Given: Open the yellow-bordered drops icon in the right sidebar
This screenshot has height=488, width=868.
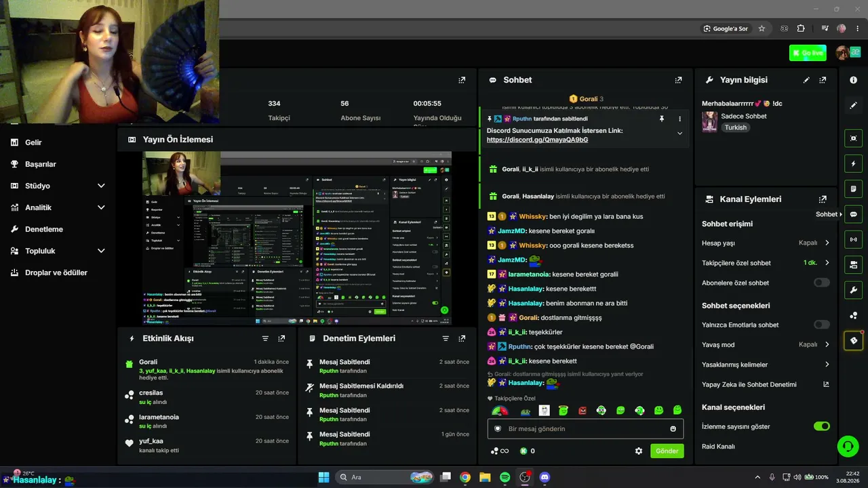Looking at the screenshot, I should click(853, 340).
